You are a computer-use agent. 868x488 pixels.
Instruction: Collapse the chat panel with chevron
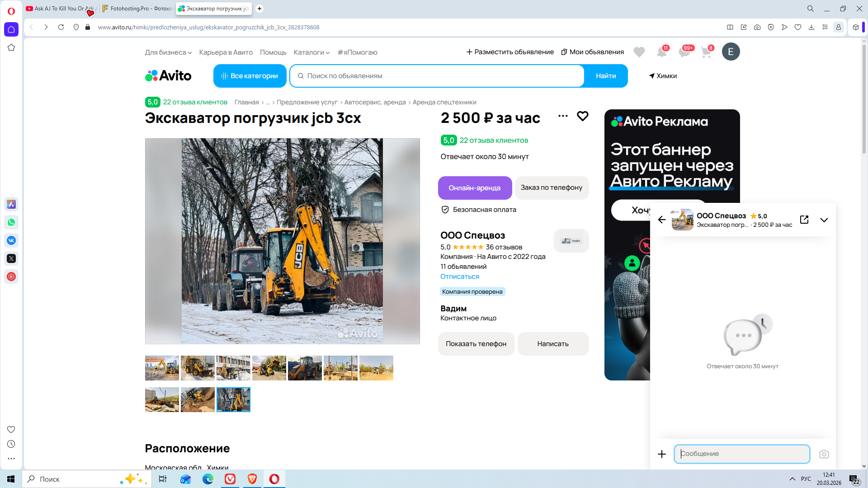pyautogui.click(x=824, y=220)
